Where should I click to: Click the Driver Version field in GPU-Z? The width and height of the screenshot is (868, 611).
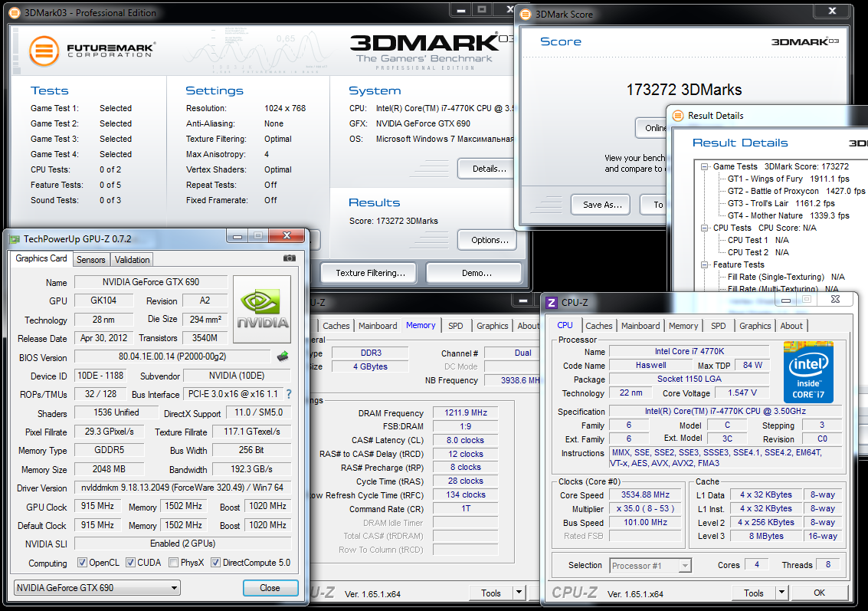tap(182, 488)
